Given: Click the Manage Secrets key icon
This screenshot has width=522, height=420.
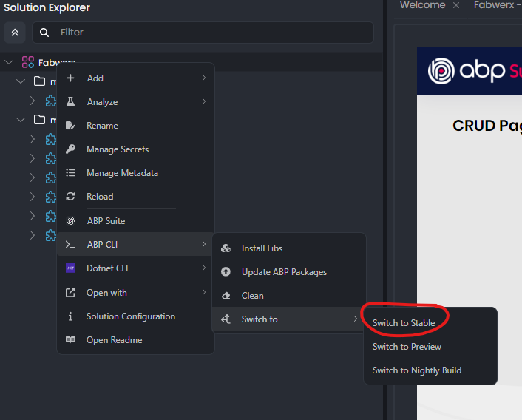Looking at the screenshot, I should pyautogui.click(x=71, y=149).
